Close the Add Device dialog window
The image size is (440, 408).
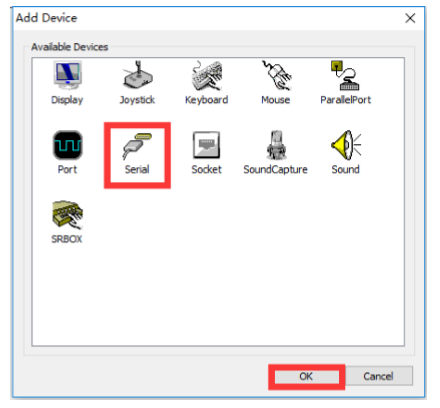pos(410,18)
